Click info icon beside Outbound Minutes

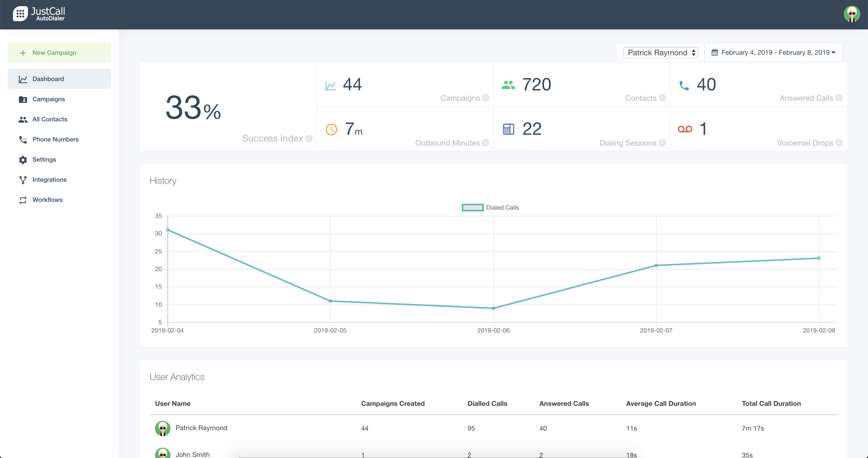coord(486,143)
